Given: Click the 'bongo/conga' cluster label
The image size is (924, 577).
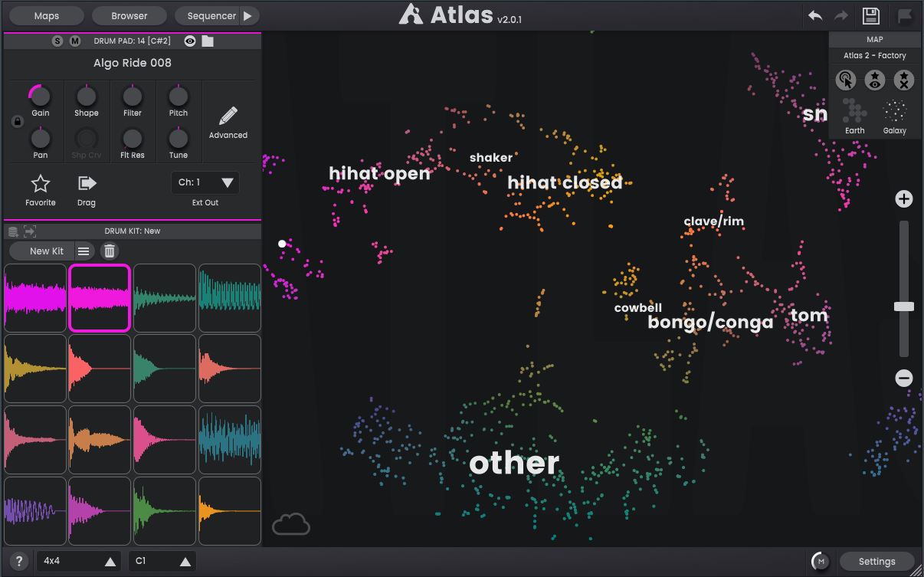Looking at the screenshot, I should click(710, 323).
